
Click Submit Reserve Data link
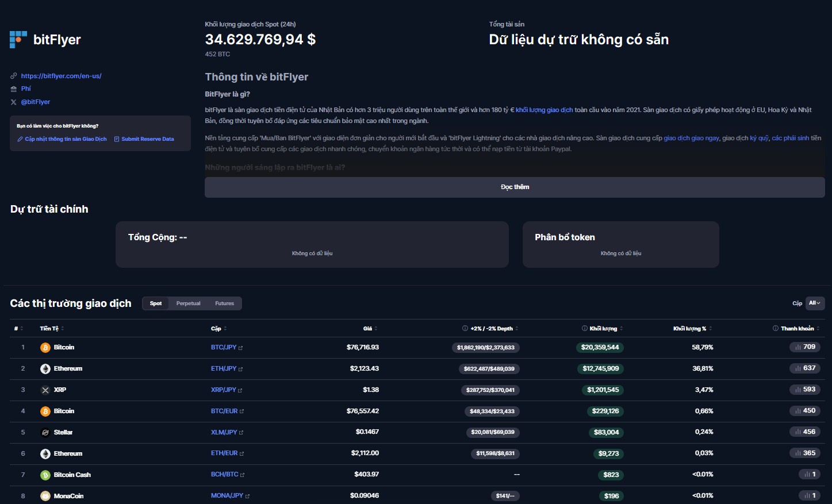click(144, 139)
